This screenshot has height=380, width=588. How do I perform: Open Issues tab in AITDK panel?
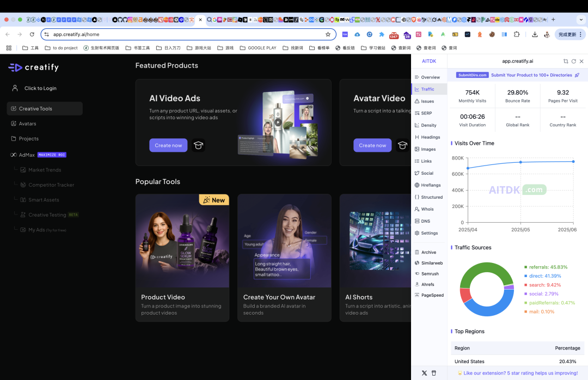pos(429,101)
